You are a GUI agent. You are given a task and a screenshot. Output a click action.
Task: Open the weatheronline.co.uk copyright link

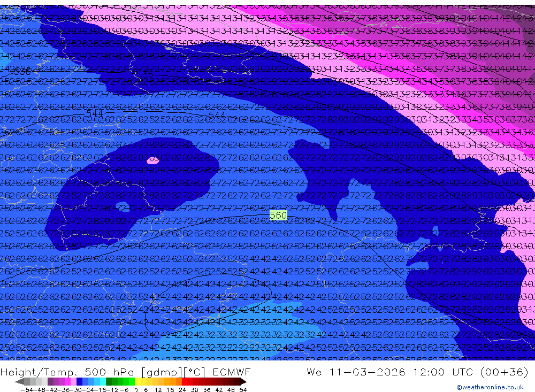point(490,387)
